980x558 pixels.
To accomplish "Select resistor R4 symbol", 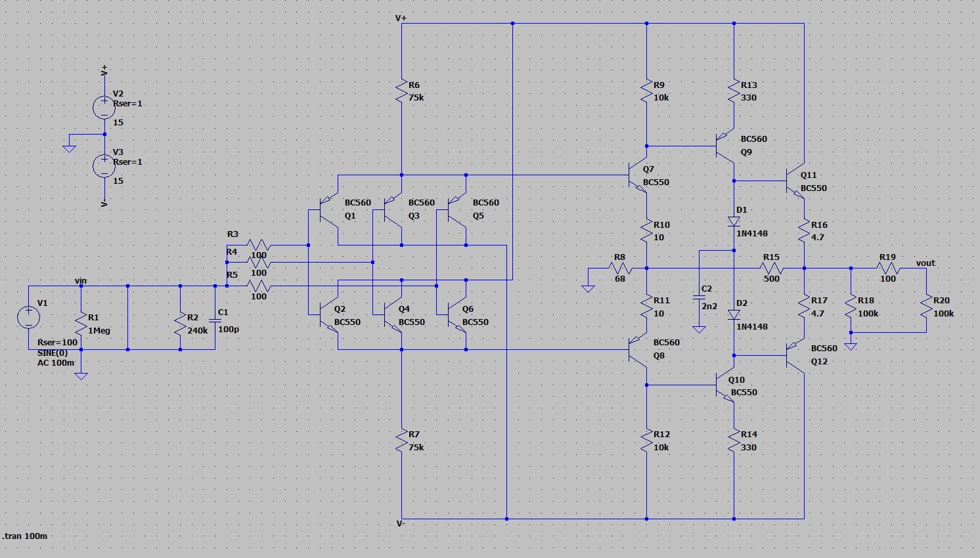I will tap(259, 262).
